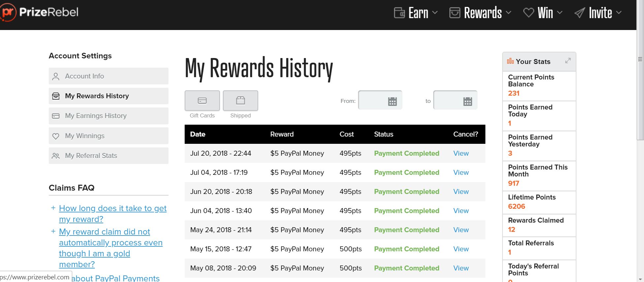644x282 pixels.
Task: Click the Lifetime Points value 6206
Action: pyautogui.click(x=516, y=206)
